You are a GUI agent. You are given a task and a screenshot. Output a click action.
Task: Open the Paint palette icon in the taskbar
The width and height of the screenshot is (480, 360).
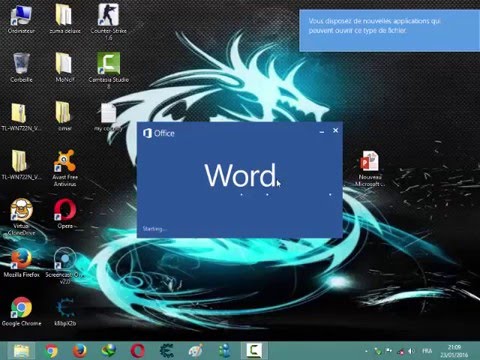click(196, 351)
